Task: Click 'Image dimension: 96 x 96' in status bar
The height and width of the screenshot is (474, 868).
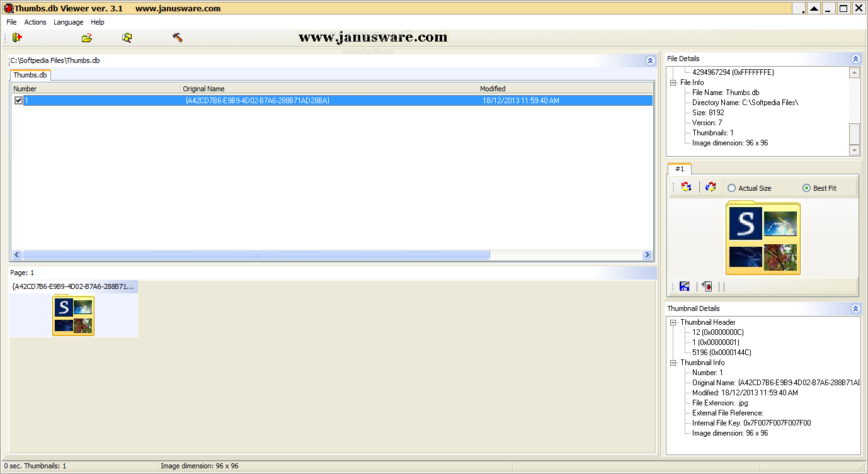Action: coord(200,466)
